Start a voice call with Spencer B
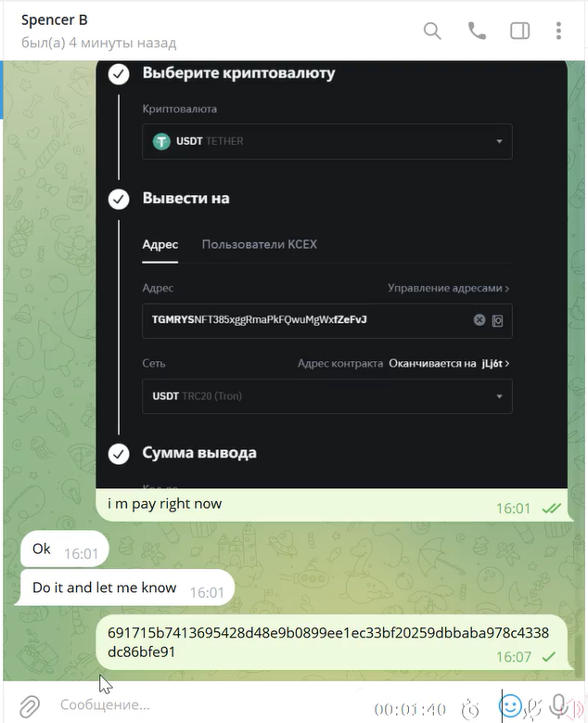The width and height of the screenshot is (588, 723). pos(477,31)
